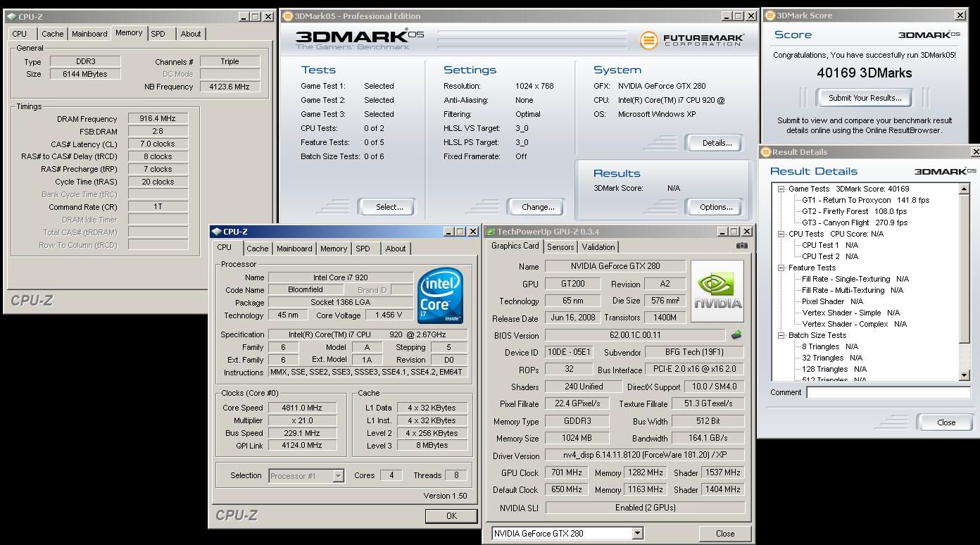Open Cache tab in front CPU-Z window
The height and width of the screenshot is (545, 980).
(x=257, y=249)
